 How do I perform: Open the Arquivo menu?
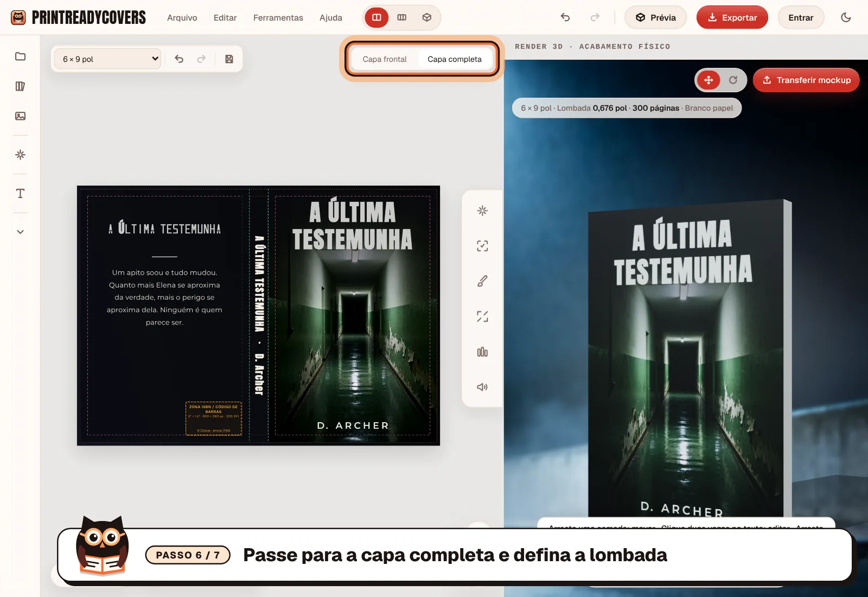pos(182,17)
